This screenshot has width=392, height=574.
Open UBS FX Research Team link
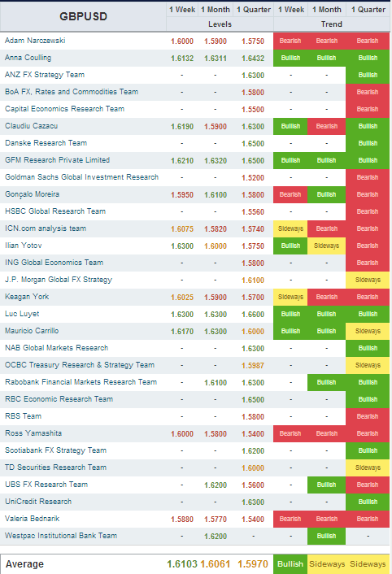click(46, 485)
